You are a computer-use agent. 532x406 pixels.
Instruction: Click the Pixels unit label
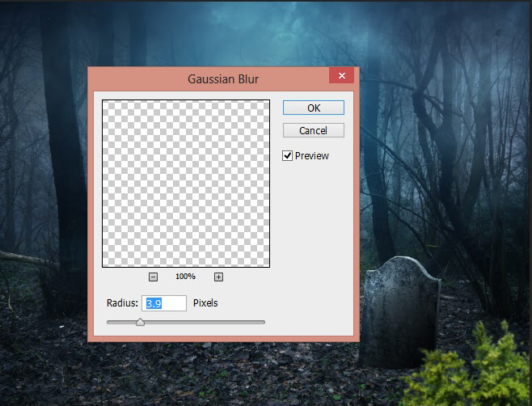pyautogui.click(x=205, y=302)
